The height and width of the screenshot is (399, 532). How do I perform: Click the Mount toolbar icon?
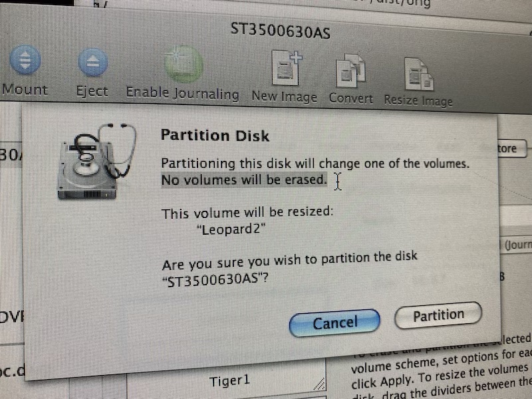click(x=25, y=60)
